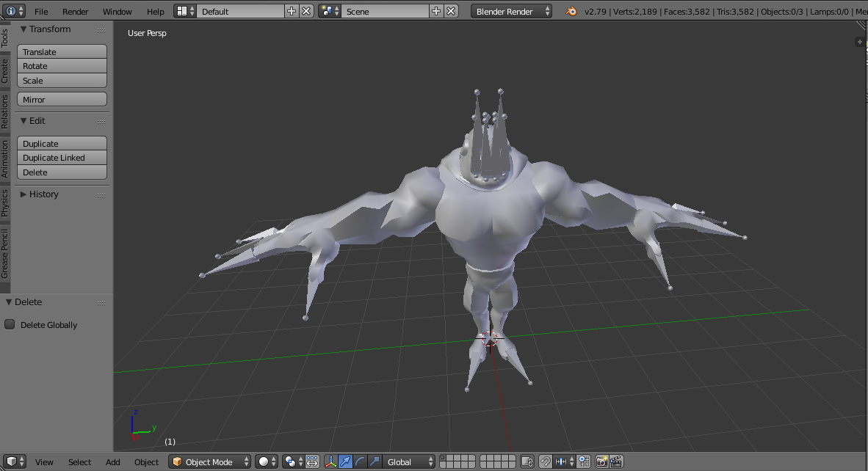Render OpenGL animation of viewport

[616, 461]
